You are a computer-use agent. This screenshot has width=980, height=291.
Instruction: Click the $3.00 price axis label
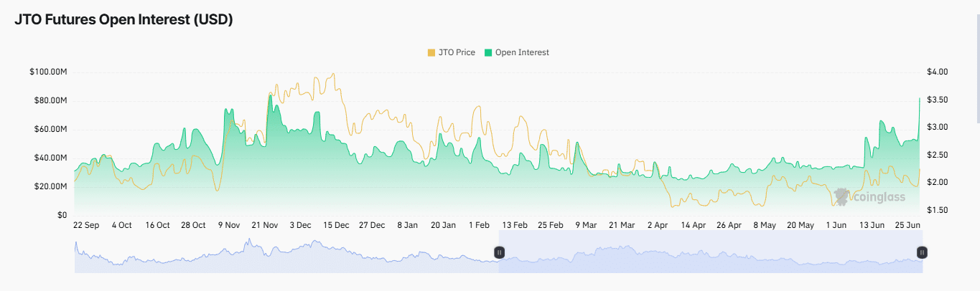pos(938,127)
